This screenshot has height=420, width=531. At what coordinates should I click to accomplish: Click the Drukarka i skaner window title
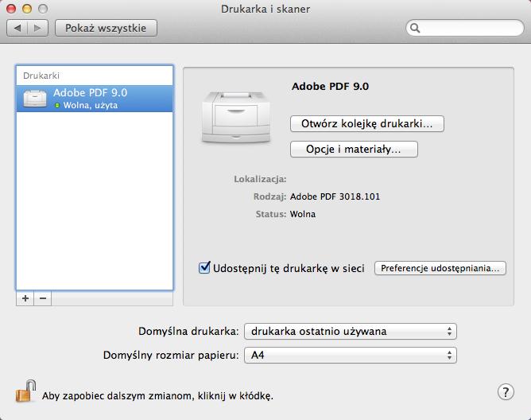click(265, 10)
